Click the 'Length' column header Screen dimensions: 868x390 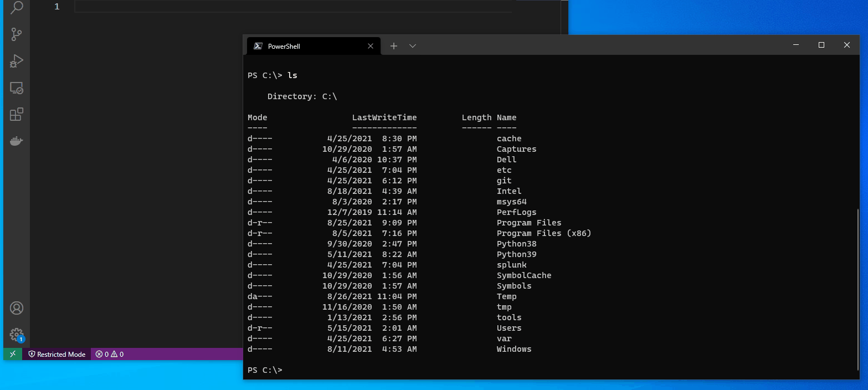tap(476, 117)
